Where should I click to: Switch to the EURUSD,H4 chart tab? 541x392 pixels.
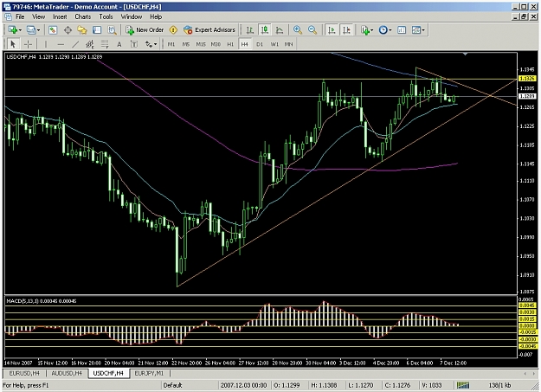coord(24,373)
